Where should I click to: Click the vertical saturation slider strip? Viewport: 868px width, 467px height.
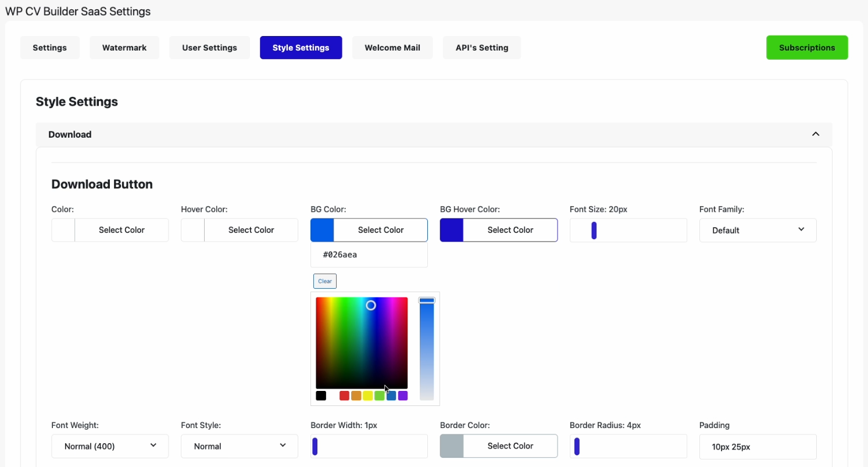click(x=427, y=349)
